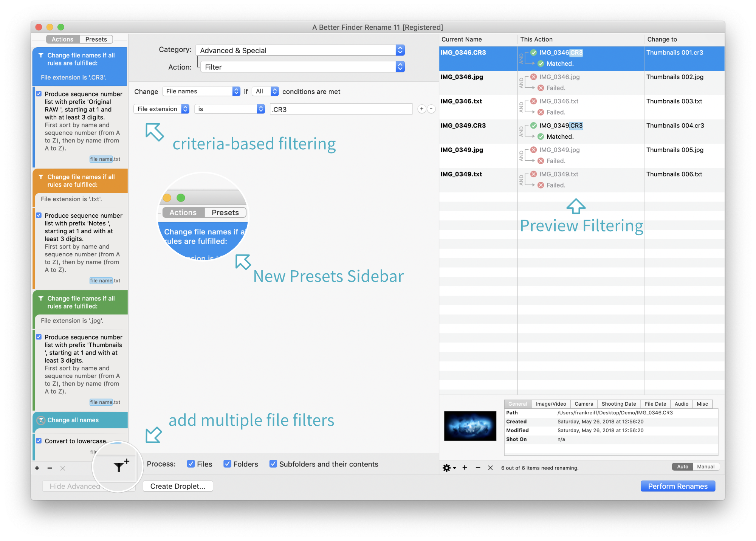Add a condition with the round plus button
Viewport: 756px width, 541px height.
[422, 109]
